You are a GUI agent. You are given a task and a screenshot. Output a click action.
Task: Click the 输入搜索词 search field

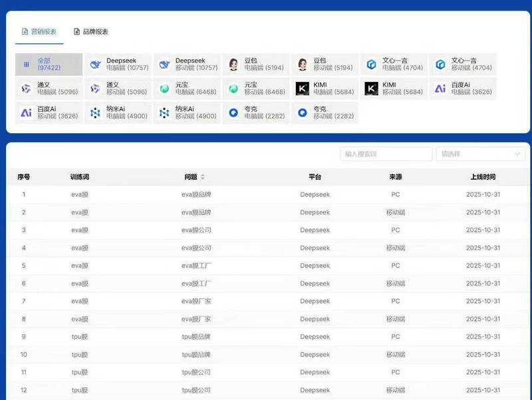point(386,154)
